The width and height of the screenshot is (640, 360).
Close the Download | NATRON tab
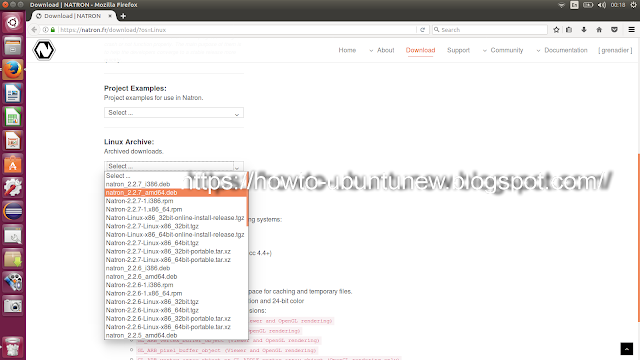click(110, 16)
